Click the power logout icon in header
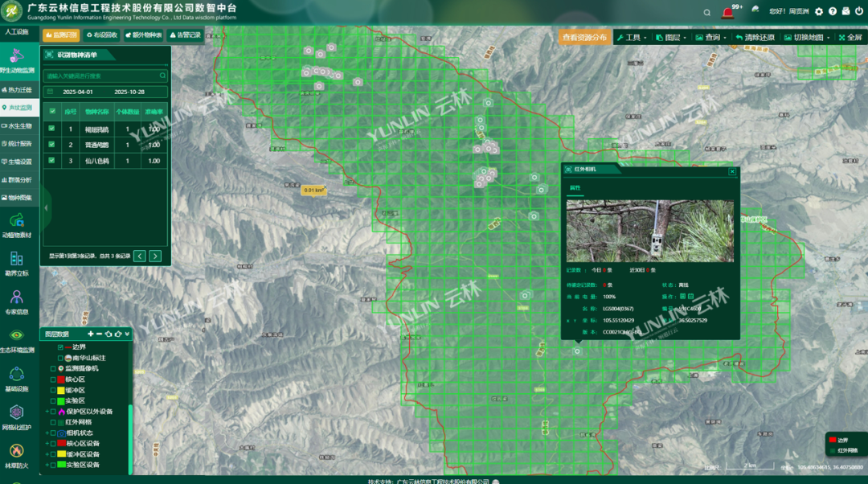868x484 pixels. [857, 11]
